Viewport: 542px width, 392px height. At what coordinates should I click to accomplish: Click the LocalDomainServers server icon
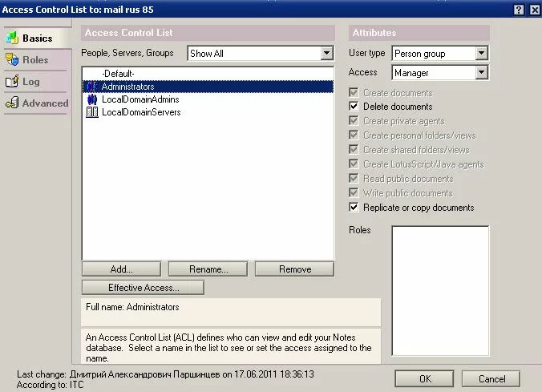coord(91,112)
